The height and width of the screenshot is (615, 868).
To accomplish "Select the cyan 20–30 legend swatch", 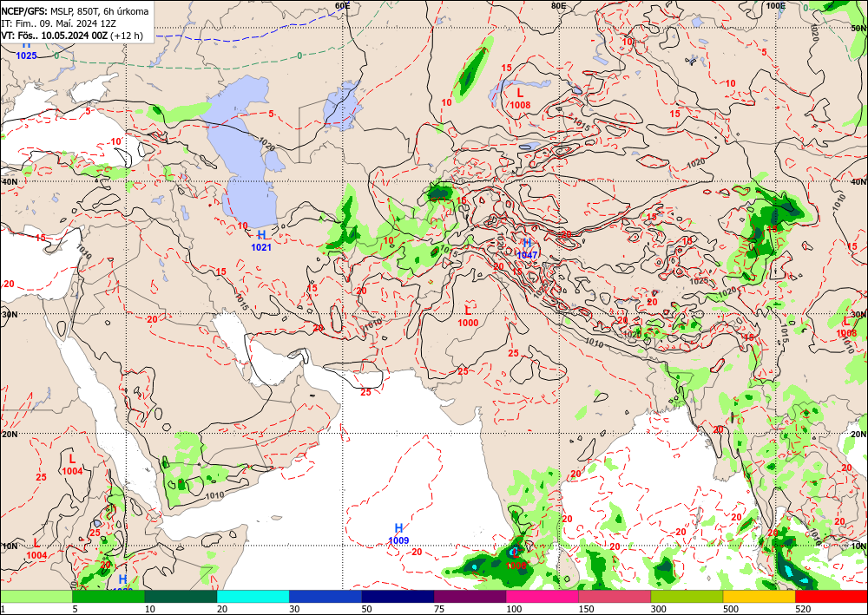I will coord(253,597).
